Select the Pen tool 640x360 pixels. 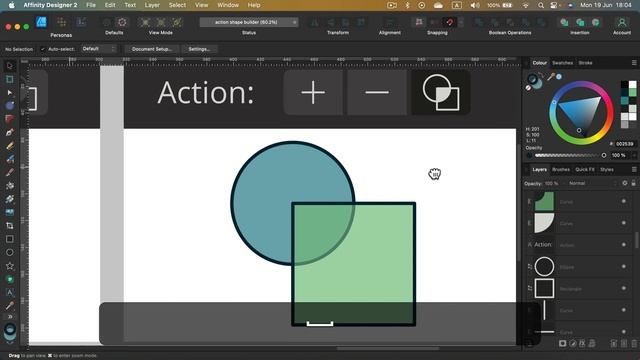click(x=9, y=132)
